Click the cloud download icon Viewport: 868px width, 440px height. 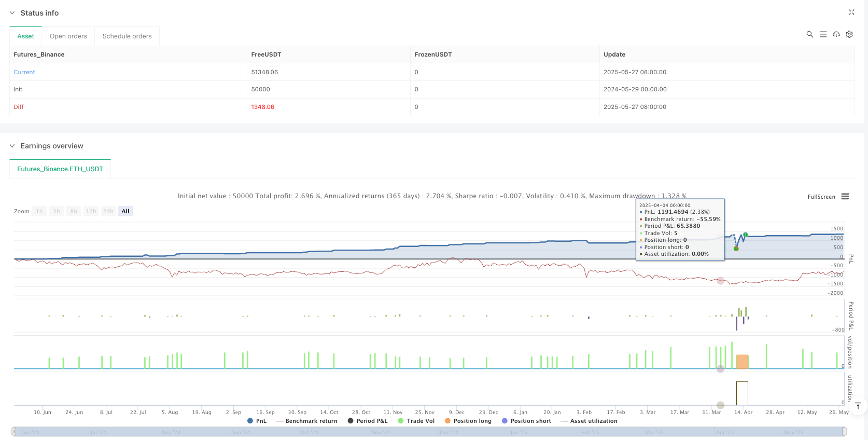pos(836,34)
